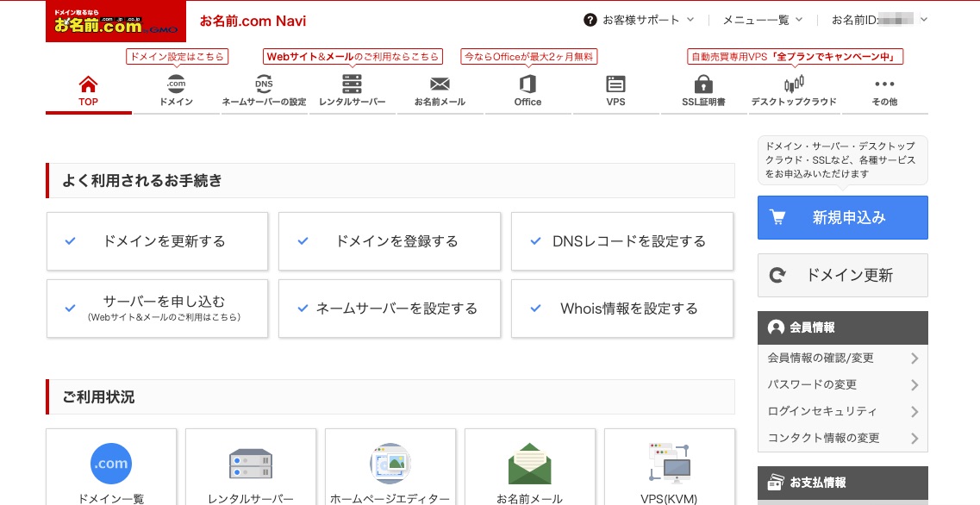Open the Office nav icon
Screen dimensions: 980x505
click(527, 84)
